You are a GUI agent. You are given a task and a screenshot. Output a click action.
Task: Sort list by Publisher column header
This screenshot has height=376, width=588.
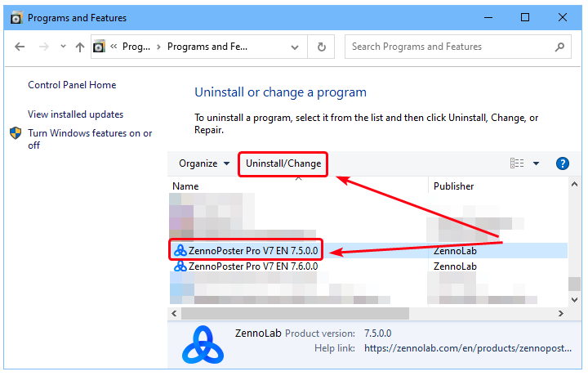(453, 186)
